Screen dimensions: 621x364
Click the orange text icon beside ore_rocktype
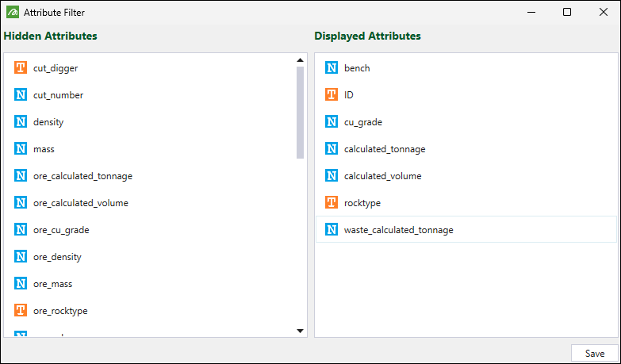click(21, 311)
